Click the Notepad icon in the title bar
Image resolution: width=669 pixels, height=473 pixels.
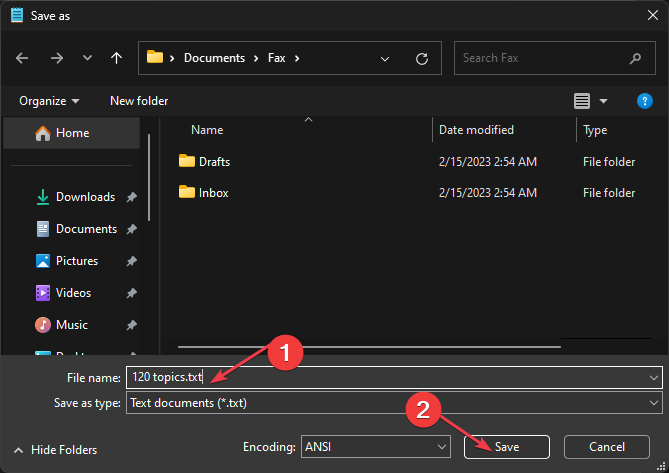[17, 15]
